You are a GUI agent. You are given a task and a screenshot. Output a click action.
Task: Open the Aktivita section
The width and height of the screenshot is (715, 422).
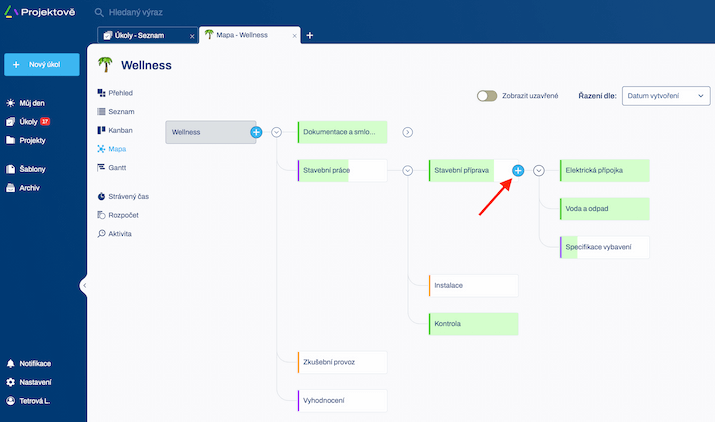click(x=114, y=234)
